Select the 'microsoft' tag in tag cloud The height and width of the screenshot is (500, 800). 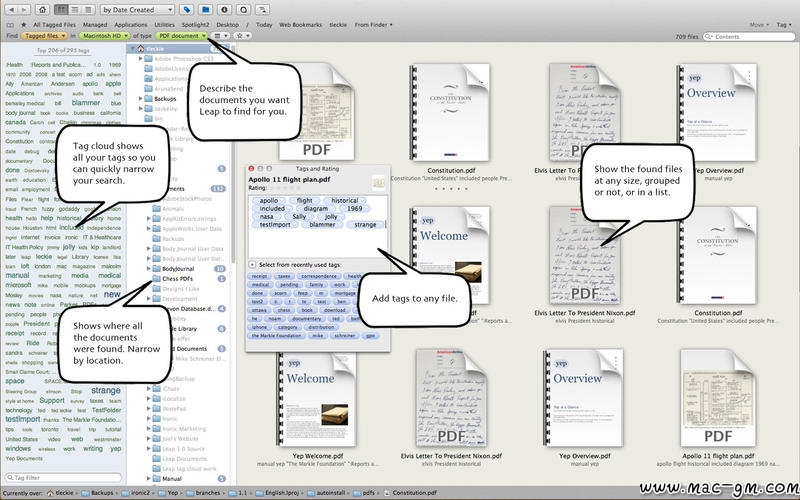pyautogui.click(x=18, y=285)
